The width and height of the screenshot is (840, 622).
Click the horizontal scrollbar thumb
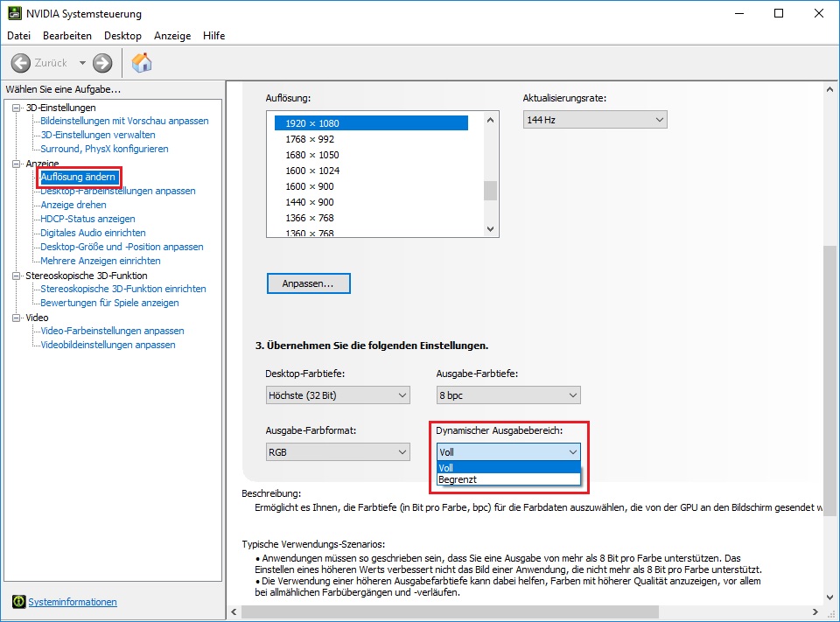[x=450, y=612]
